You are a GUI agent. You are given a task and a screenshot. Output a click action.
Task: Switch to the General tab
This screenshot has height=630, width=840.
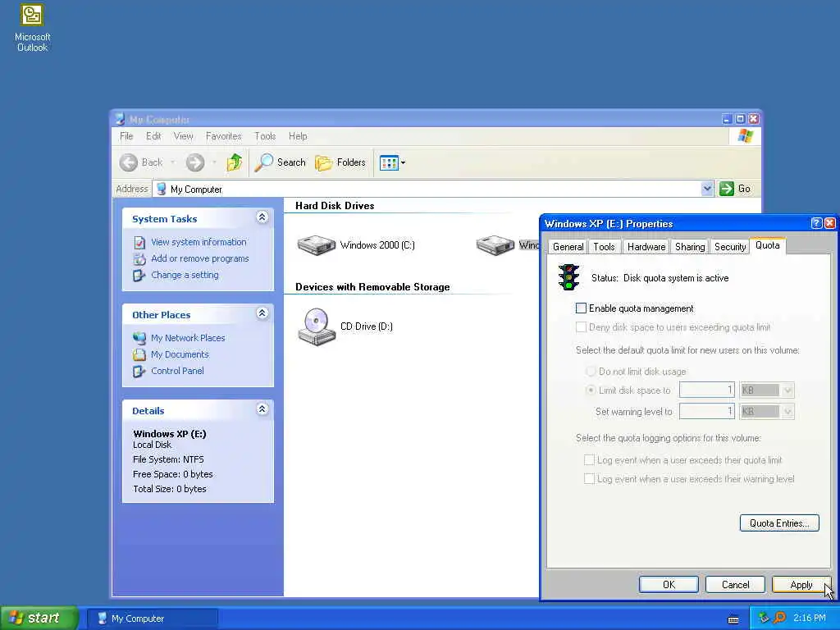[568, 247]
